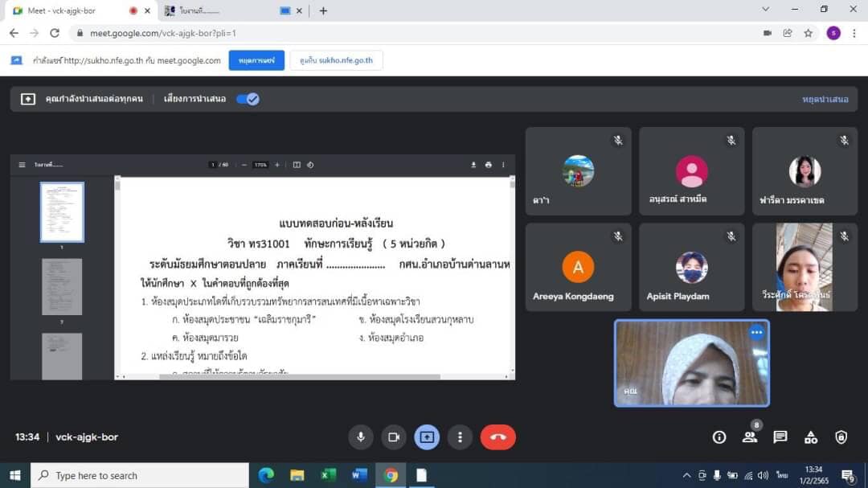Toggle the camera button
Viewport: 868px width, 488px height.
tap(394, 437)
